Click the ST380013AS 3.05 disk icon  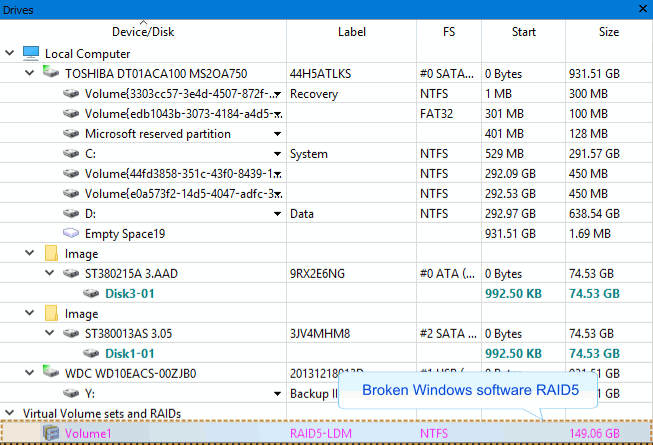(71, 333)
